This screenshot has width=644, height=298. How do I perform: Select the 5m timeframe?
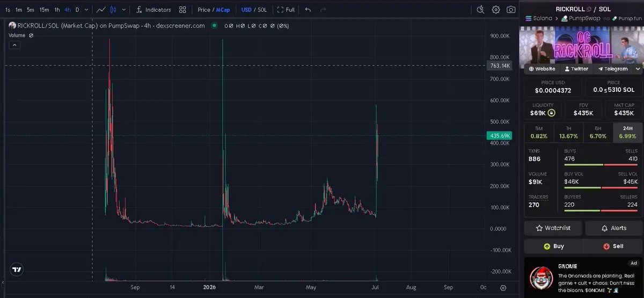pyautogui.click(x=31, y=10)
